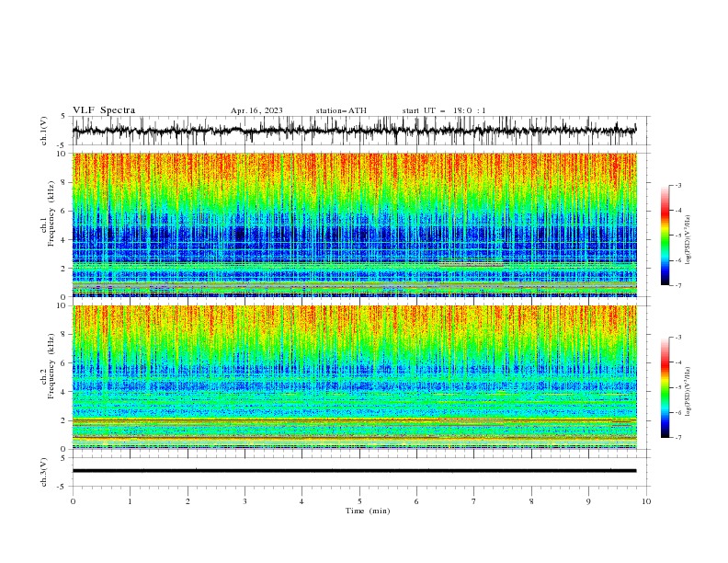Click the "-7" label on ch.1 colorbar

point(678,285)
